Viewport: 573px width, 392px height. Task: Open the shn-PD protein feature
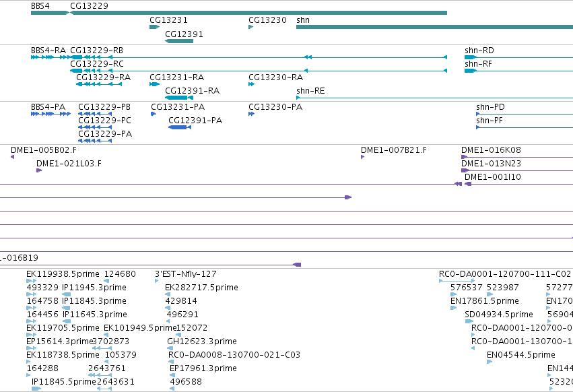[x=525, y=114]
